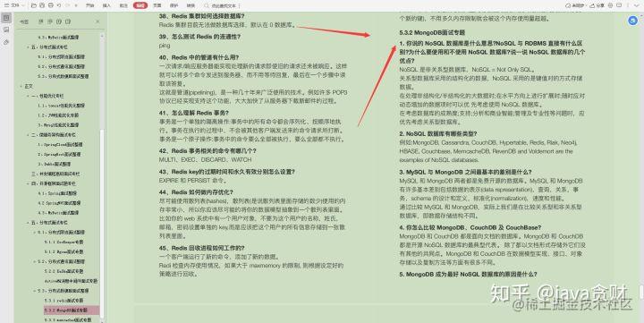Switch to the 页面 tab

click(x=157, y=5)
